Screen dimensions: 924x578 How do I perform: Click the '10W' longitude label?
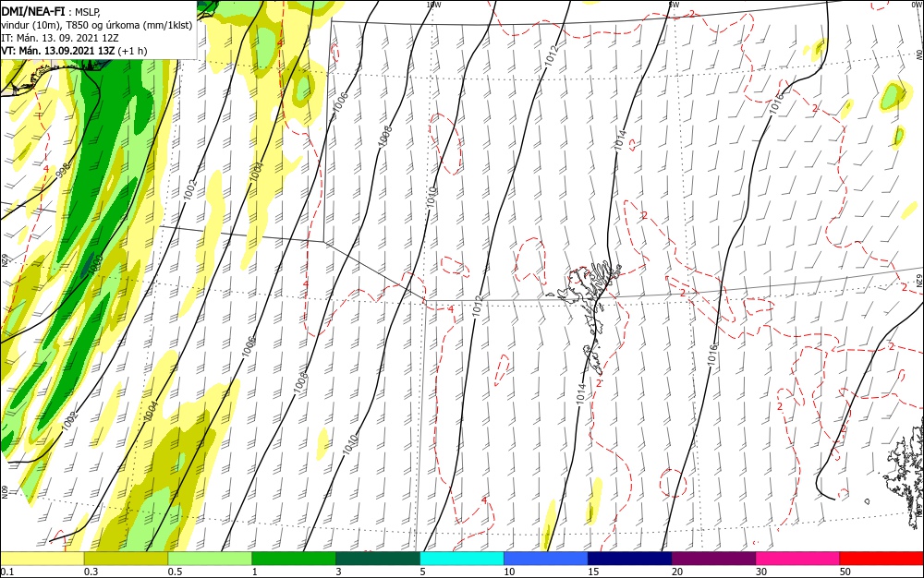point(433,4)
